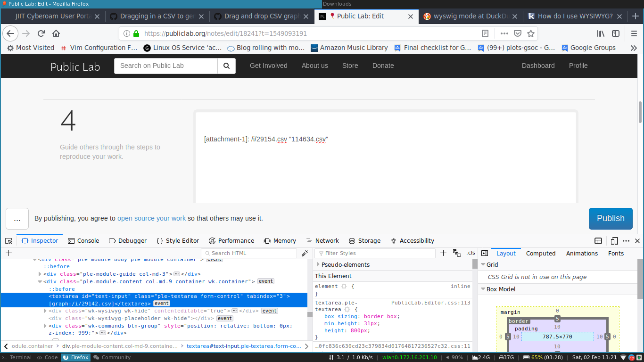Expand the Grid section in Layout panel
This screenshot has width=644, height=362.
(483, 264)
